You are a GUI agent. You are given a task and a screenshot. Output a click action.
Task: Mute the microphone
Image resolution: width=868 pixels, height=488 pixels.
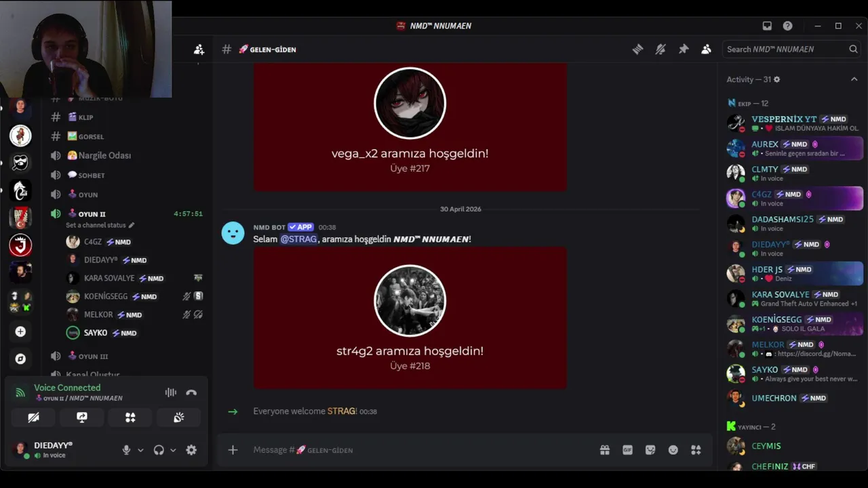(126, 450)
